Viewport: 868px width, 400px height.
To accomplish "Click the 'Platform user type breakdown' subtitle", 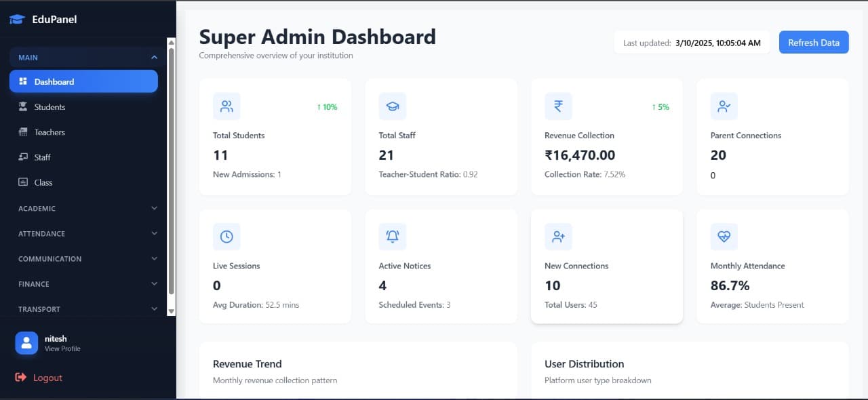I will (598, 380).
